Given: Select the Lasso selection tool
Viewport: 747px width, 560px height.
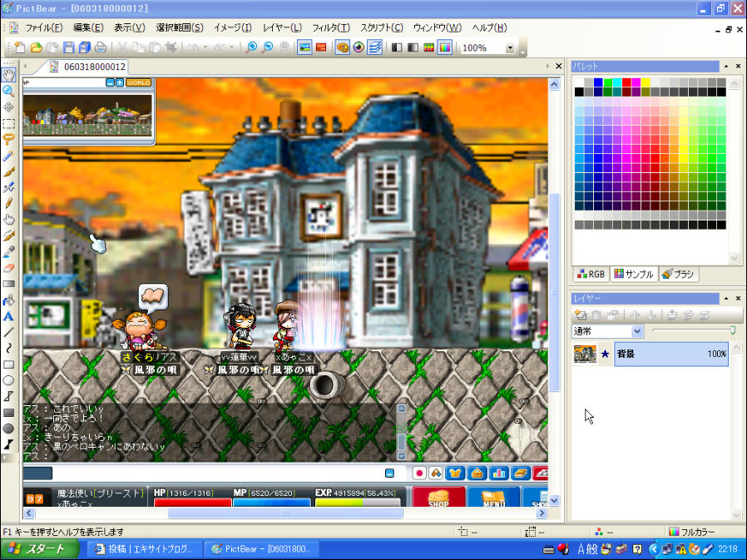Looking at the screenshot, I should (8, 139).
